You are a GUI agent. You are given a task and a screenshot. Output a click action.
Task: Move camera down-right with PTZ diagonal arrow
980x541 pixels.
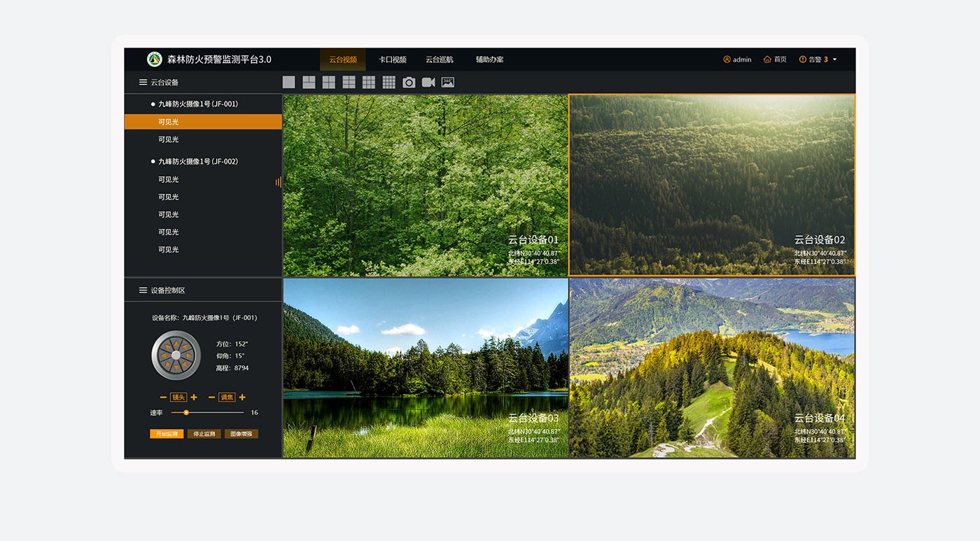point(185,364)
